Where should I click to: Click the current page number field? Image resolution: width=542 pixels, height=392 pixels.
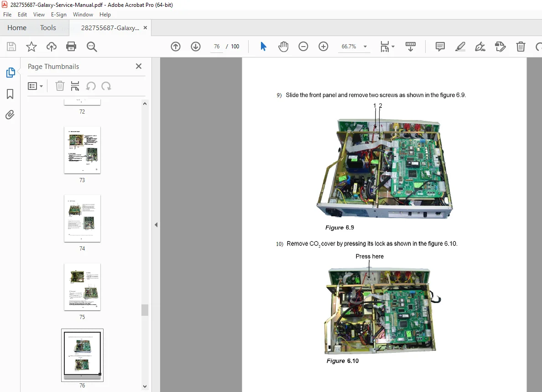coord(217,47)
